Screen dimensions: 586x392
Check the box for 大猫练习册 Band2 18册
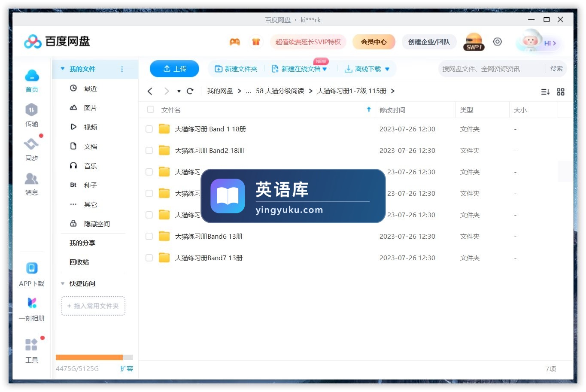click(149, 150)
